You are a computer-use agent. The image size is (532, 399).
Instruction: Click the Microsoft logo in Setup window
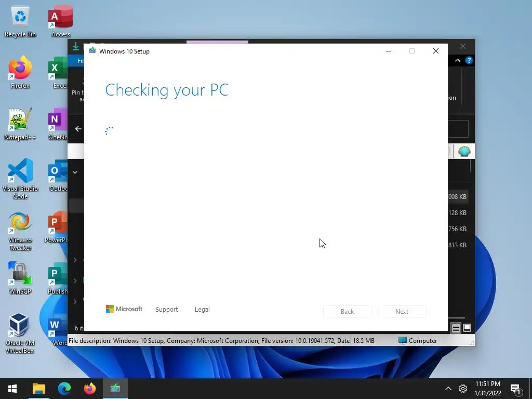point(124,309)
